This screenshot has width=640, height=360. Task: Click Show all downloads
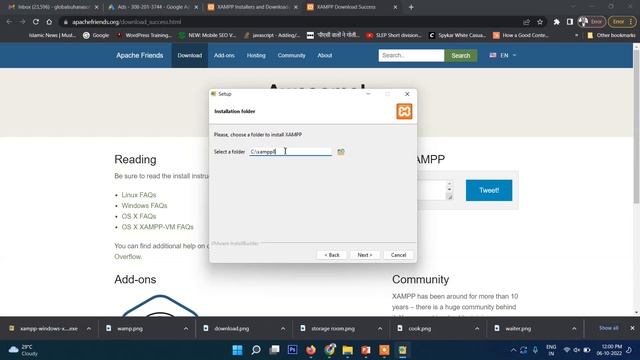point(608,328)
